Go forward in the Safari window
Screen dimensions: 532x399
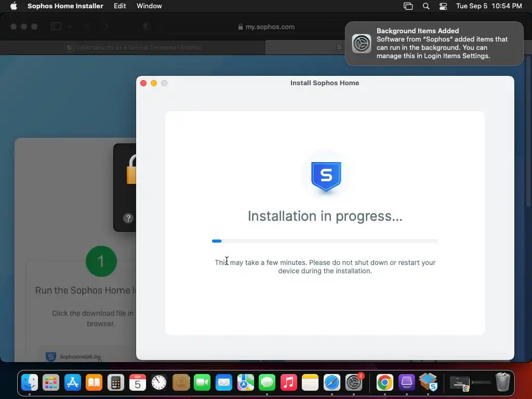[x=106, y=26]
